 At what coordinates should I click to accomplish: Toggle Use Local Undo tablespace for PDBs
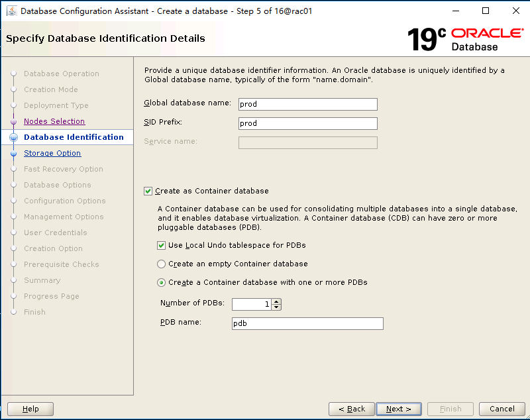(161, 245)
